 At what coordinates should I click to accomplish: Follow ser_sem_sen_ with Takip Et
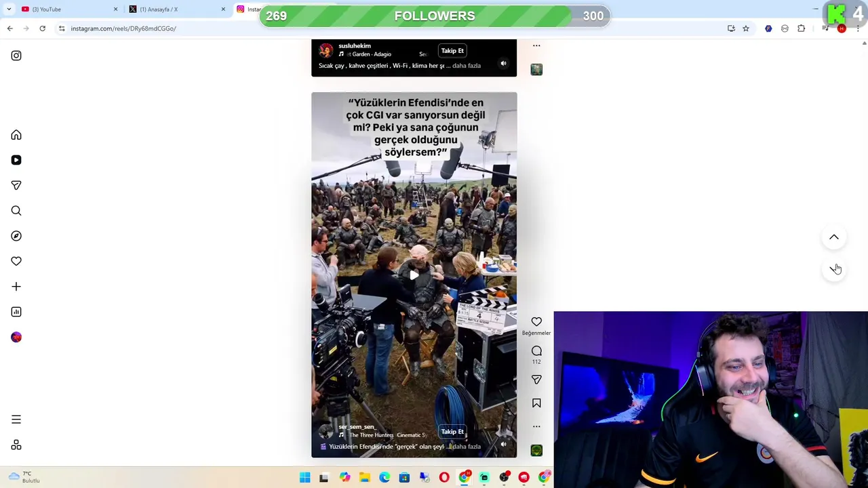coord(452,432)
